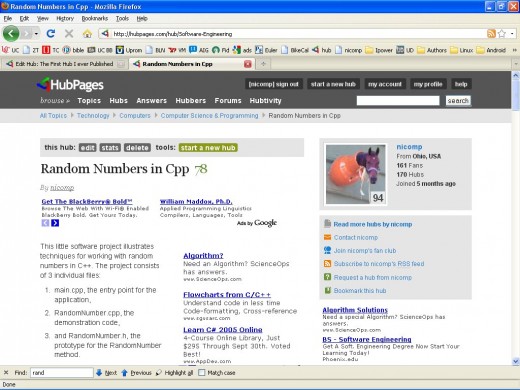
Task: Click the HubPages search button
Action: click(458, 101)
